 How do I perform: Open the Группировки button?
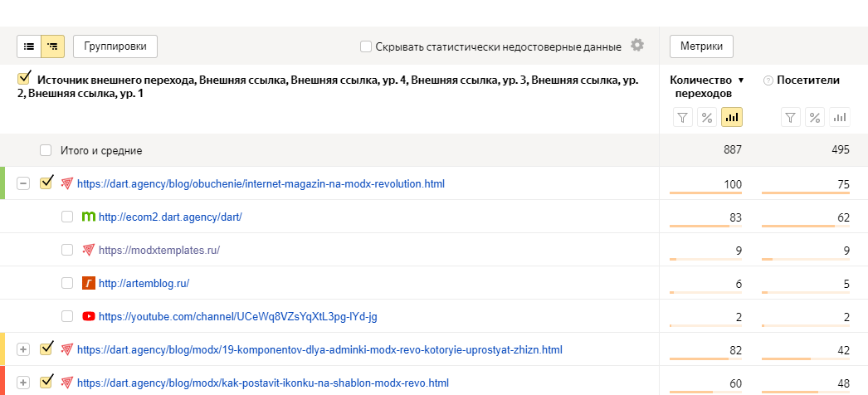pos(115,46)
